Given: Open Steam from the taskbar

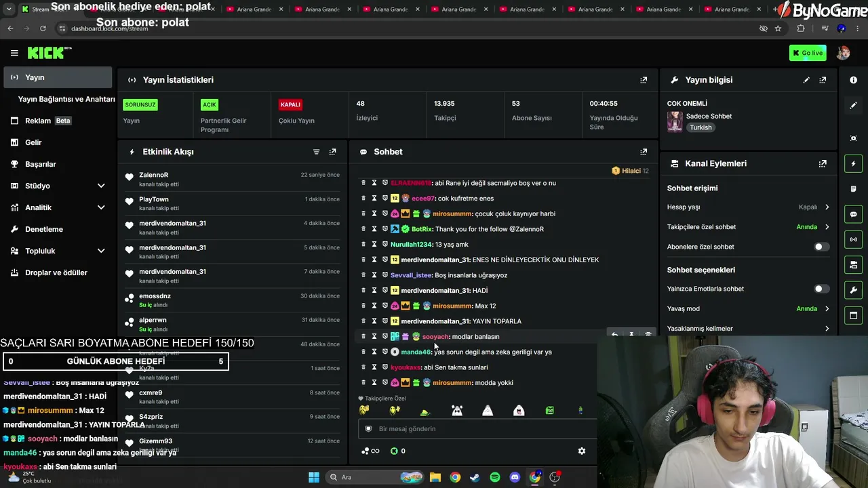Looking at the screenshot, I should click(475, 477).
